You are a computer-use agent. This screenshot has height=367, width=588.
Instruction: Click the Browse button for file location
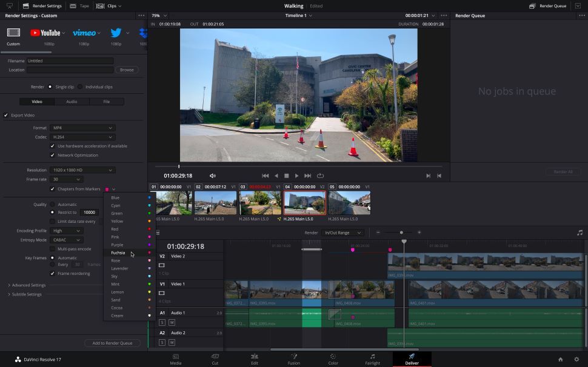(126, 69)
